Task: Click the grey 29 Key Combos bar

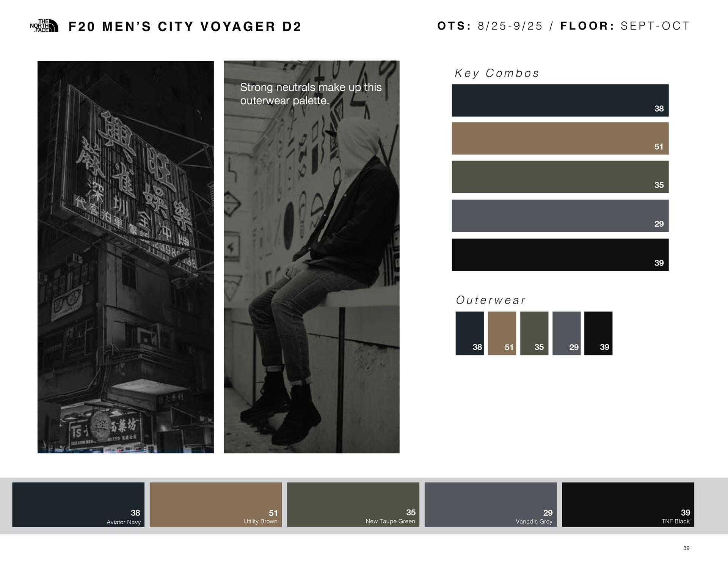Action: [x=560, y=216]
